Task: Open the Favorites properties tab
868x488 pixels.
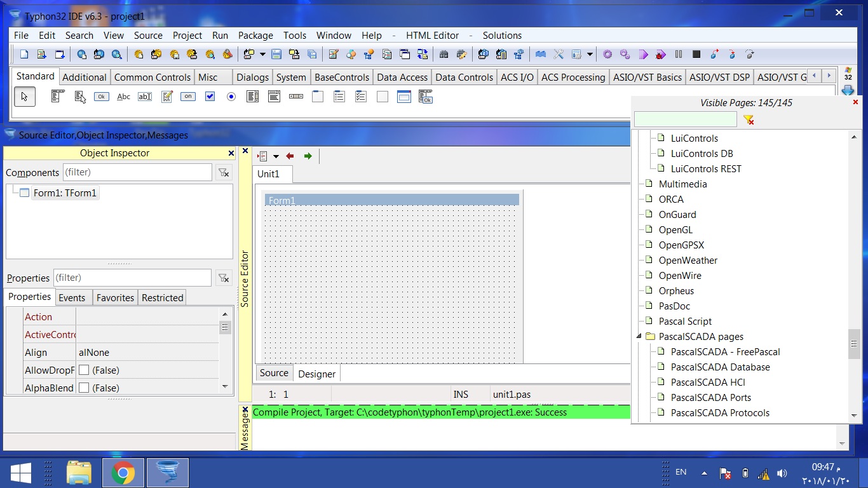Action: pos(115,297)
